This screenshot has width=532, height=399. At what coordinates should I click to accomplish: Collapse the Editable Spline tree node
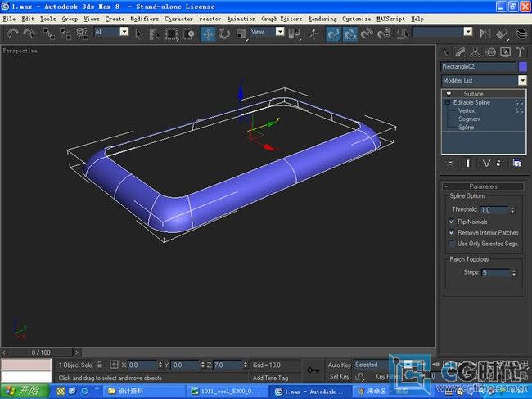447,102
